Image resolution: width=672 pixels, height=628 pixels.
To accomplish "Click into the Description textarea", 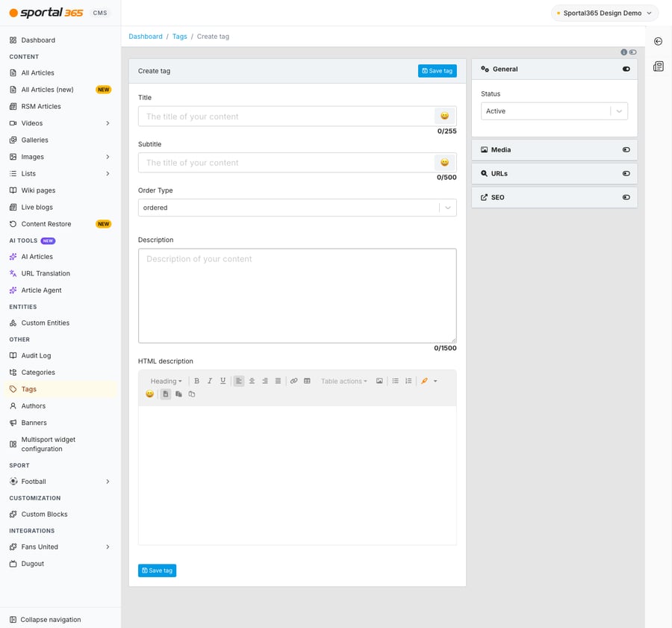I will [x=297, y=296].
